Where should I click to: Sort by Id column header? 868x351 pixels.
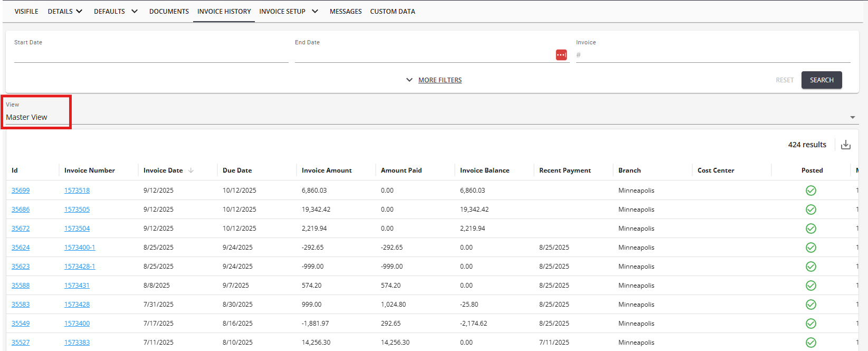point(15,170)
